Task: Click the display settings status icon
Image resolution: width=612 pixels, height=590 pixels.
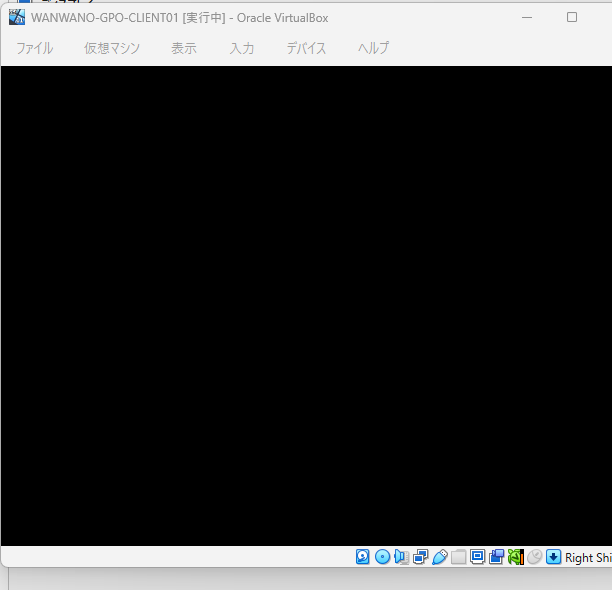Action: tap(477, 557)
